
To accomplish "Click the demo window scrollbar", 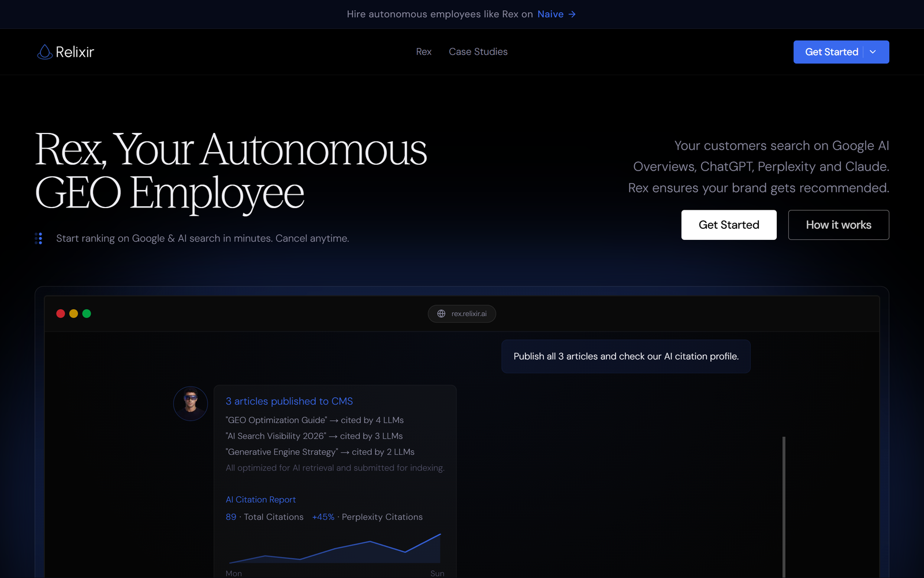I will [x=784, y=507].
